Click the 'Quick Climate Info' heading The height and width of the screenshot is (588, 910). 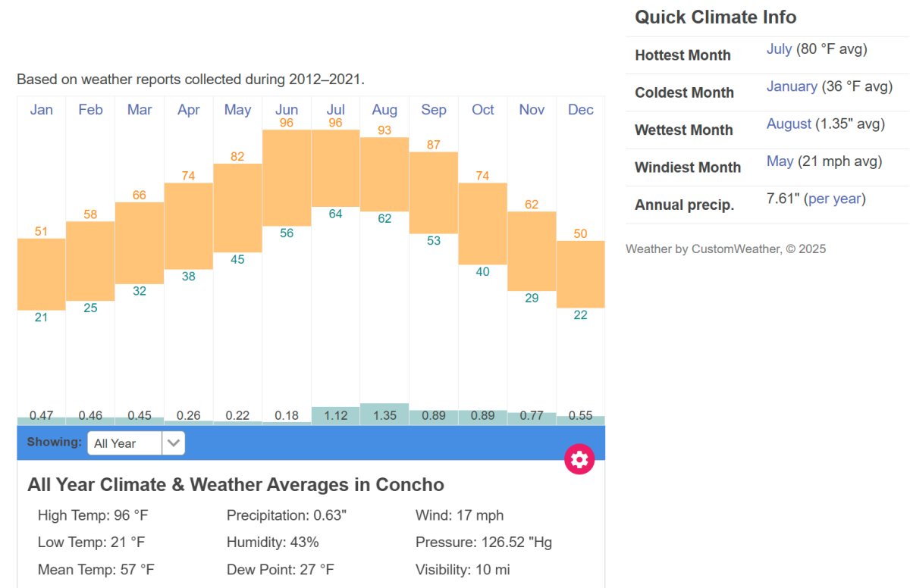click(x=715, y=17)
